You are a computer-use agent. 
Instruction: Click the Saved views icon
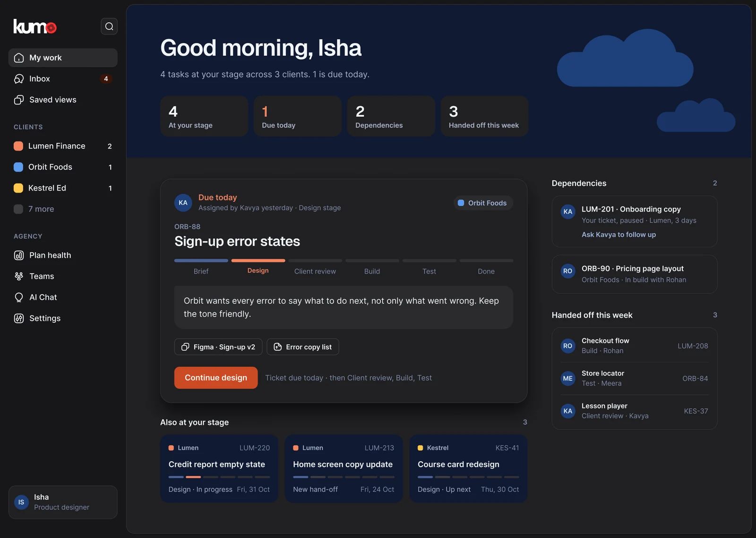[x=19, y=100]
